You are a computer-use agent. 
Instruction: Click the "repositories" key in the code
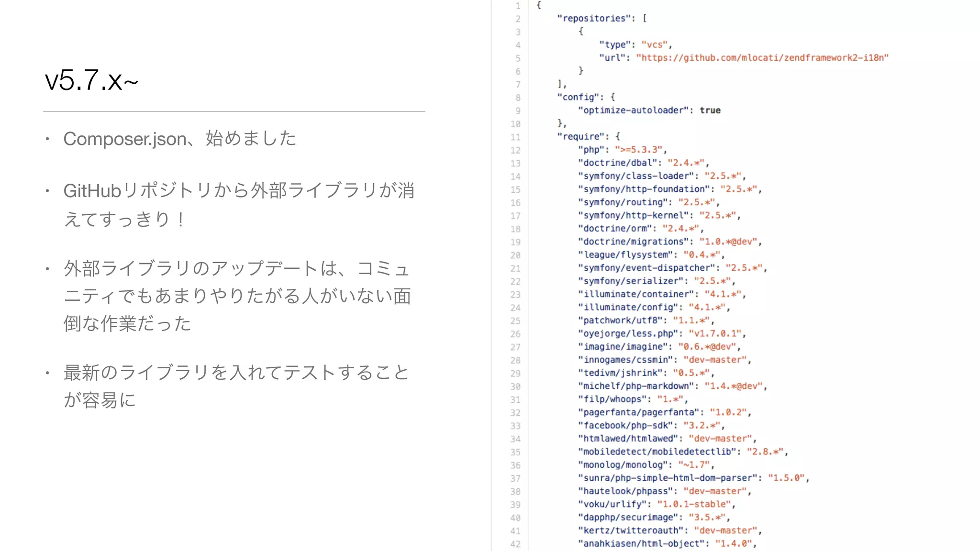tap(594, 18)
